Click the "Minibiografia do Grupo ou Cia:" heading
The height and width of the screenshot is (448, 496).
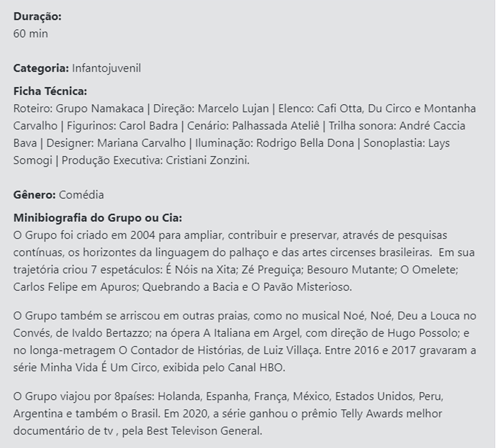(98, 218)
